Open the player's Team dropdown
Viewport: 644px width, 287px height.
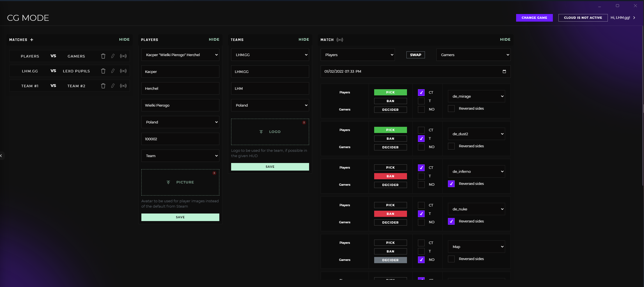click(x=180, y=156)
